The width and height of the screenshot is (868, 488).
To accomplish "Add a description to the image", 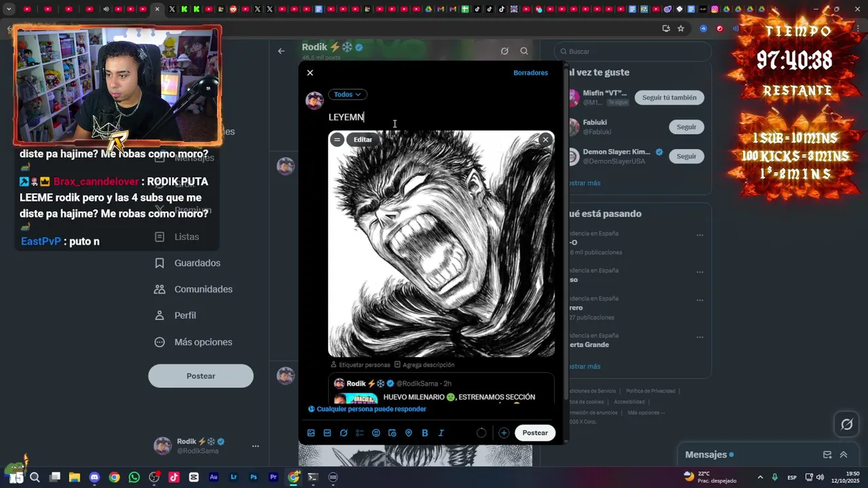I will pyautogui.click(x=425, y=365).
